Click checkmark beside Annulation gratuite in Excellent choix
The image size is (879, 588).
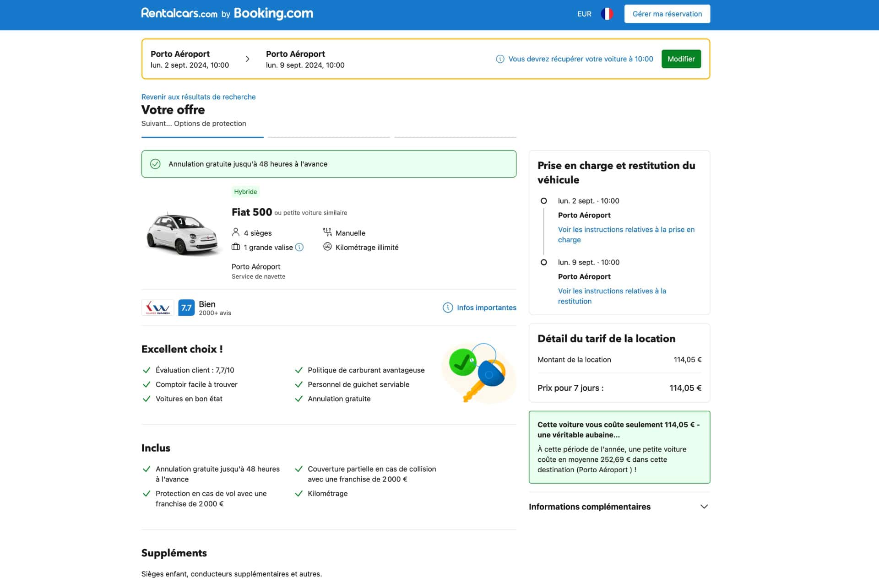tap(299, 399)
